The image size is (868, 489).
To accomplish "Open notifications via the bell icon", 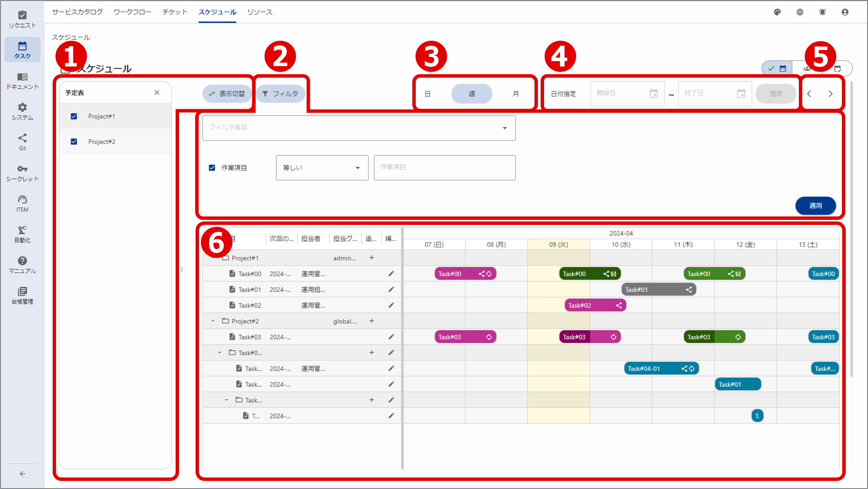I will (x=822, y=12).
